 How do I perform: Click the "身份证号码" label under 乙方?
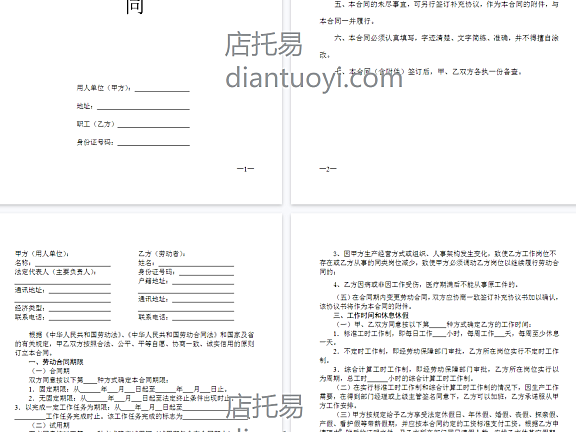[157, 272]
